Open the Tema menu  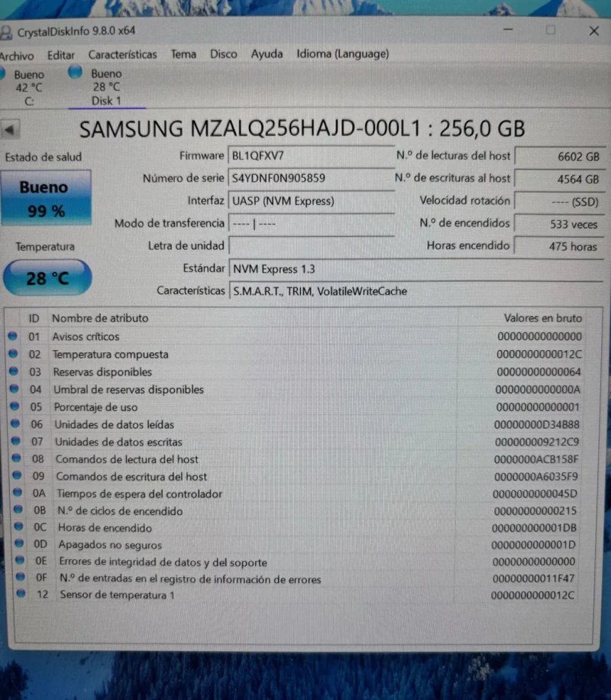[183, 54]
